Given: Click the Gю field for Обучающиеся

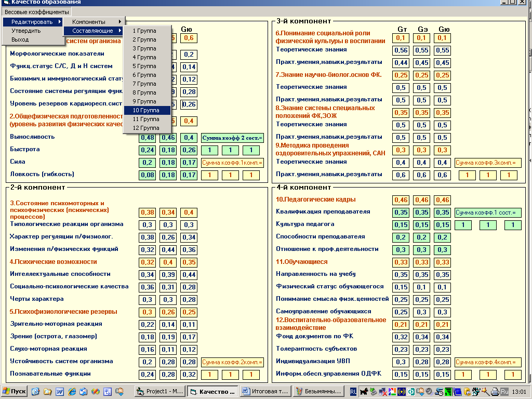Looking at the screenshot, I should tap(443, 262).
